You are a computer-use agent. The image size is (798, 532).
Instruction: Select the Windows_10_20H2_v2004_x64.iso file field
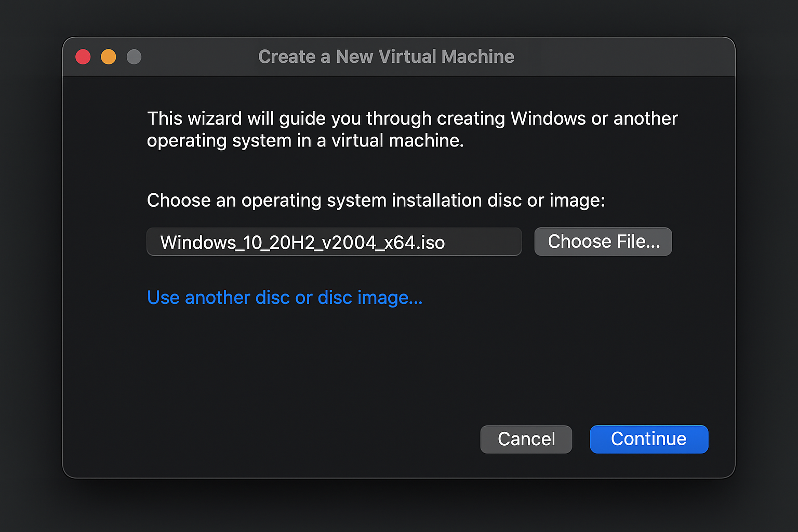[x=334, y=242]
